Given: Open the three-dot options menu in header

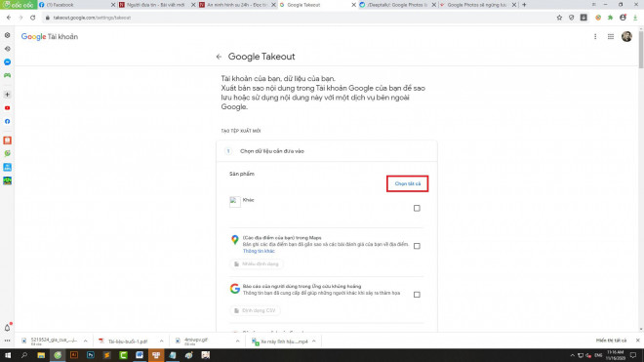Looking at the screenshot, I should click(595, 36).
